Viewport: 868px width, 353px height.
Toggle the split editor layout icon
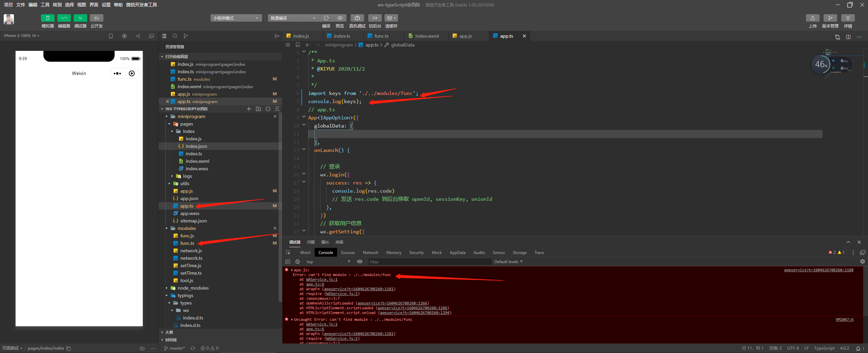(848, 37)
